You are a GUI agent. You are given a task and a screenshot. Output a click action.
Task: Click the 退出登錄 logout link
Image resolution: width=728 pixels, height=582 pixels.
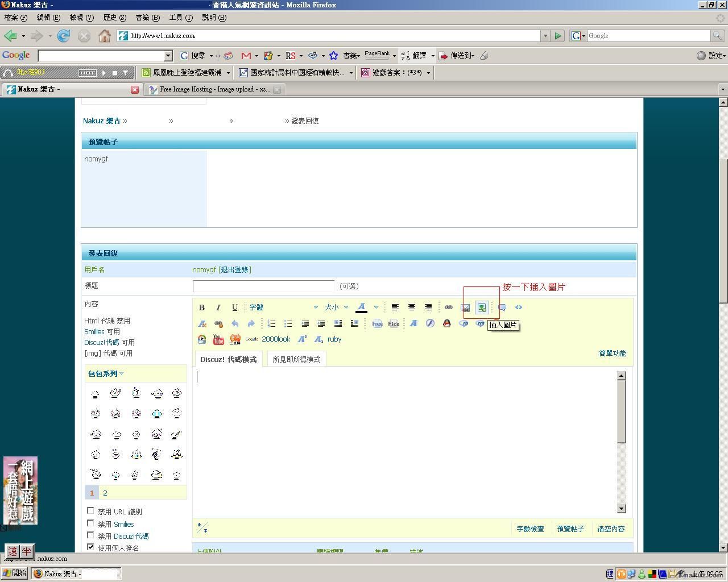[235, 269]
